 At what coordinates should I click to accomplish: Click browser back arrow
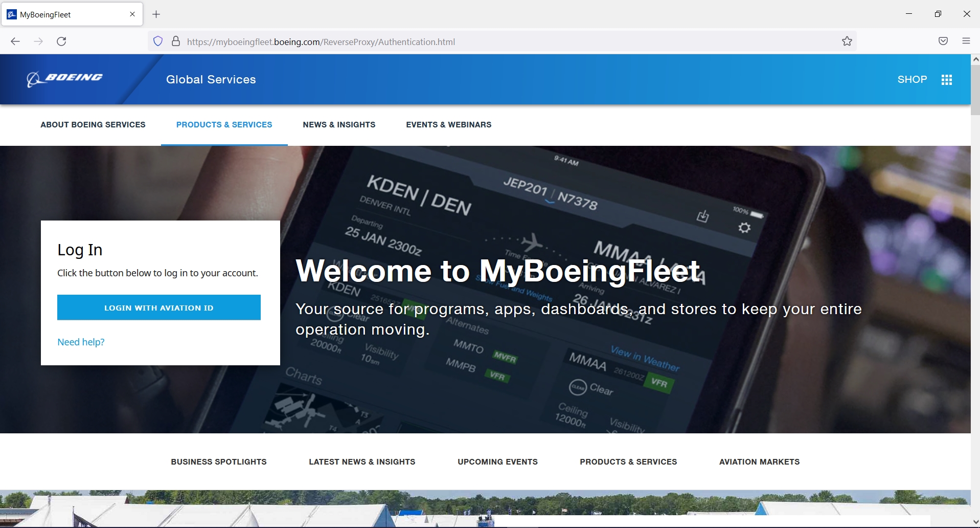coord(15,41)
